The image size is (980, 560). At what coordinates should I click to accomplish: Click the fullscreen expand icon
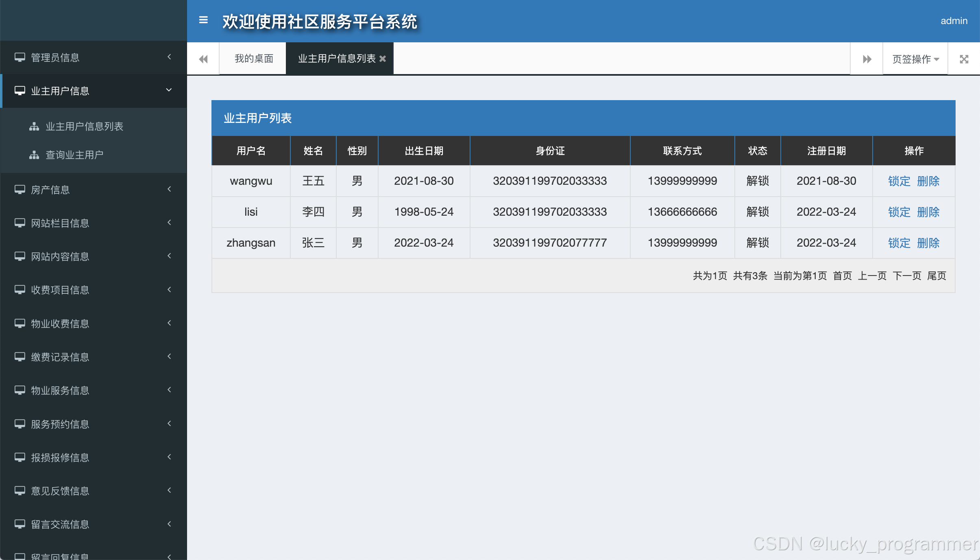point(964,59)
